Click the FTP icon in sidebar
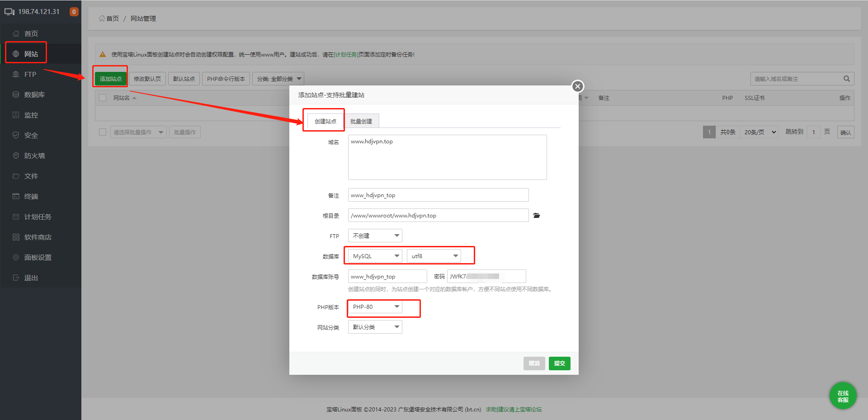The width and height of the screenshot is (868, 420). coord(16,74)
